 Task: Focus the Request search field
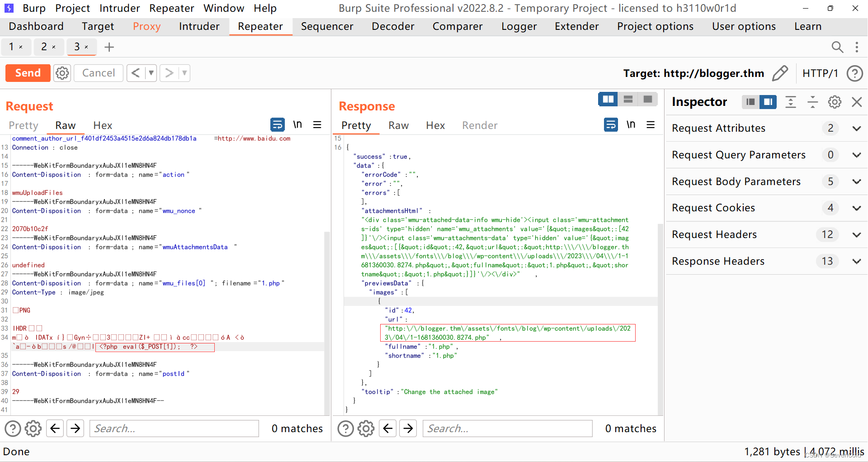click(x=175, y=428)
